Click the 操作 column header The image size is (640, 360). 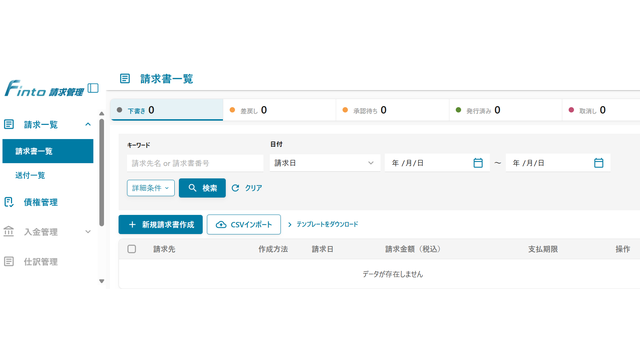(623, 249)
